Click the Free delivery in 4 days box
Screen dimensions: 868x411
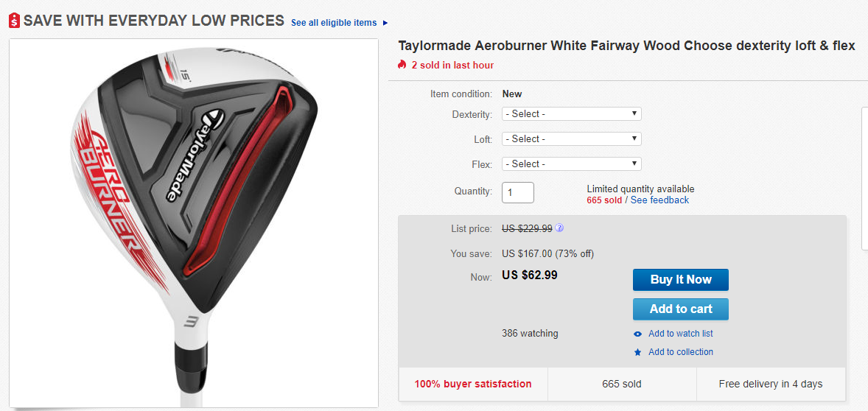click(x=771, y=384)
